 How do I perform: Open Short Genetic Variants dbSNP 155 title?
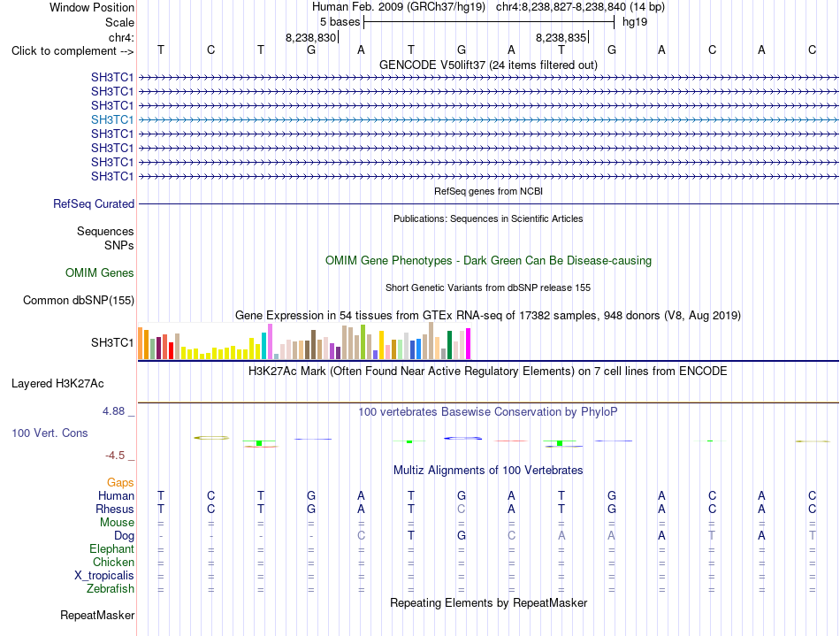click(x=488, y=287)
